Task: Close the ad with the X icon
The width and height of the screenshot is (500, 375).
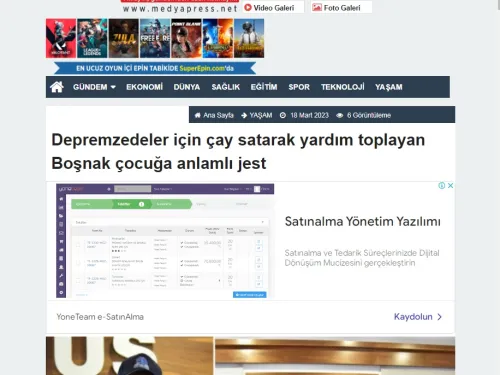Action: 450,185
